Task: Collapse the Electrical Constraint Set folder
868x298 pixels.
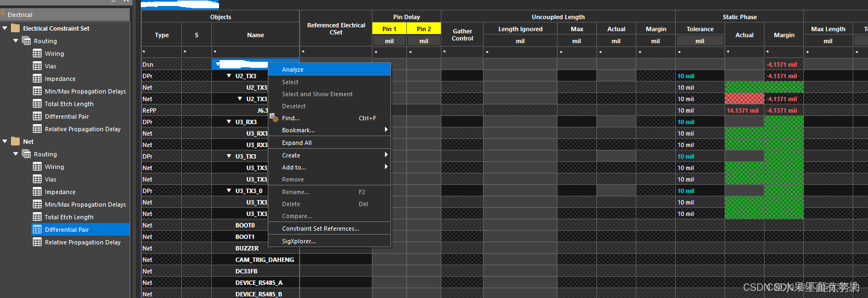Action: tap(5, 28)
